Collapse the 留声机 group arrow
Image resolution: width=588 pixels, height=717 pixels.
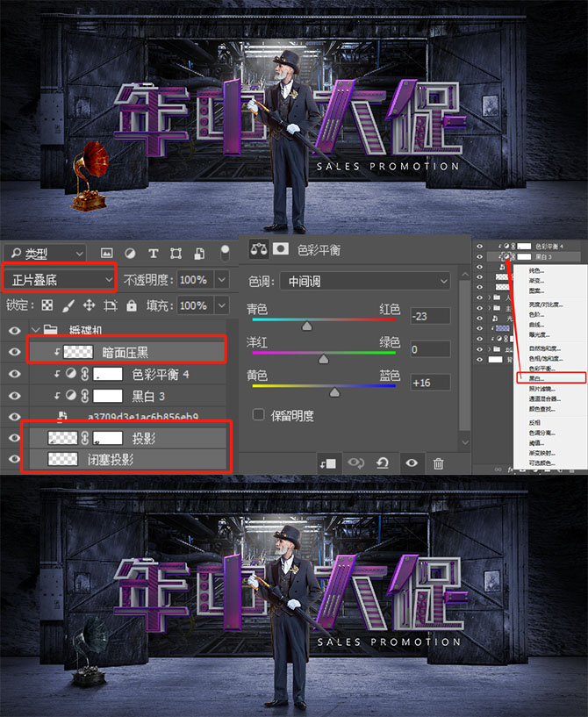pos(36,330)
